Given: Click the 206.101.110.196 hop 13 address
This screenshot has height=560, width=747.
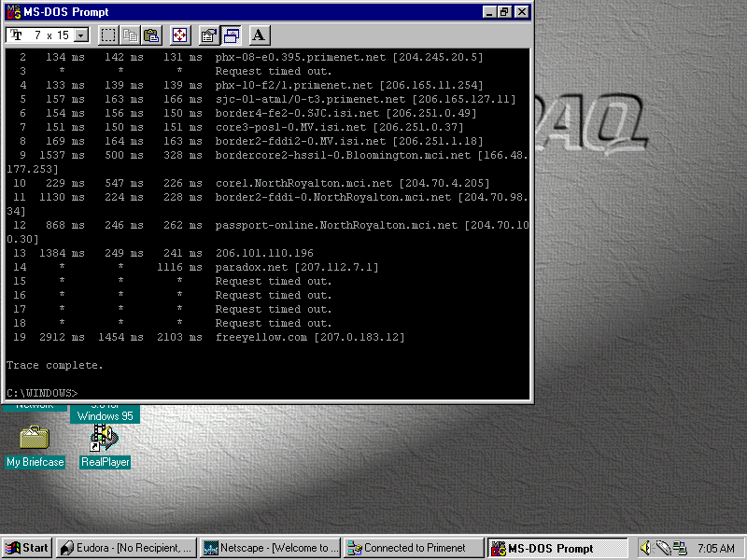Looking at the screenshot, I should coord(264,253).
